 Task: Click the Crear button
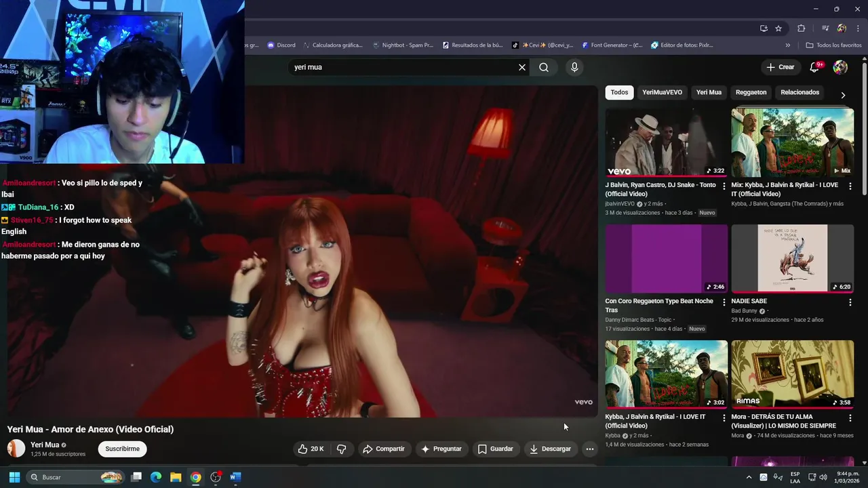pyautogui.click(x=780, y=67)
